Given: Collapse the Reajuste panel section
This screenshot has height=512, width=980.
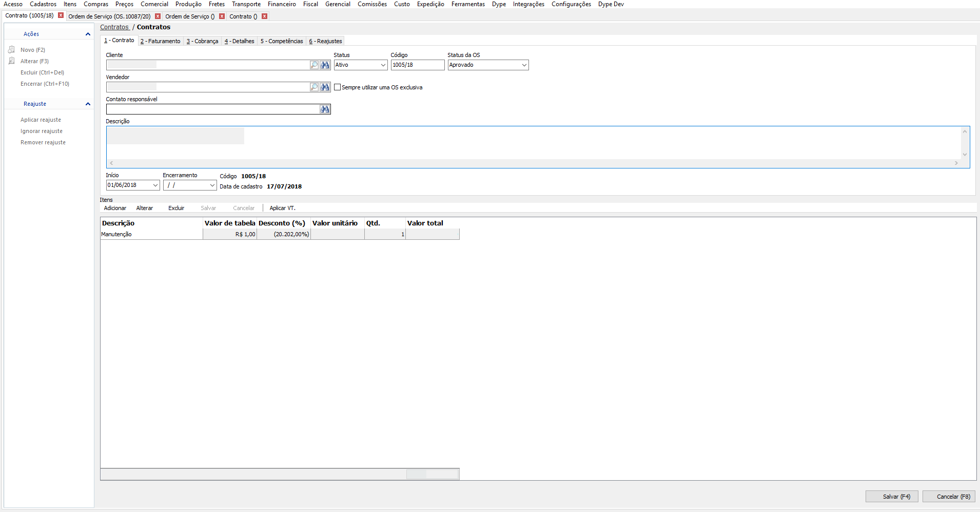Looking at the screenshot, I should [x=88, y=104].
